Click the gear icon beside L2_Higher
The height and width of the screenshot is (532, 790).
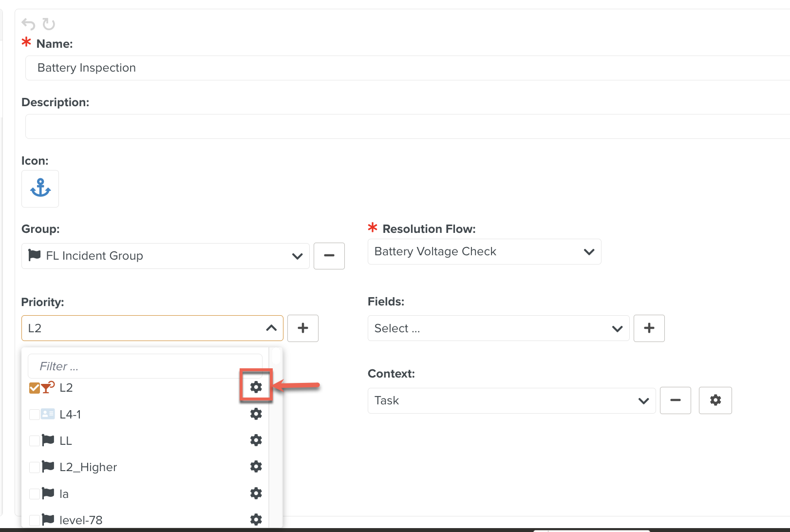point(256,466)
